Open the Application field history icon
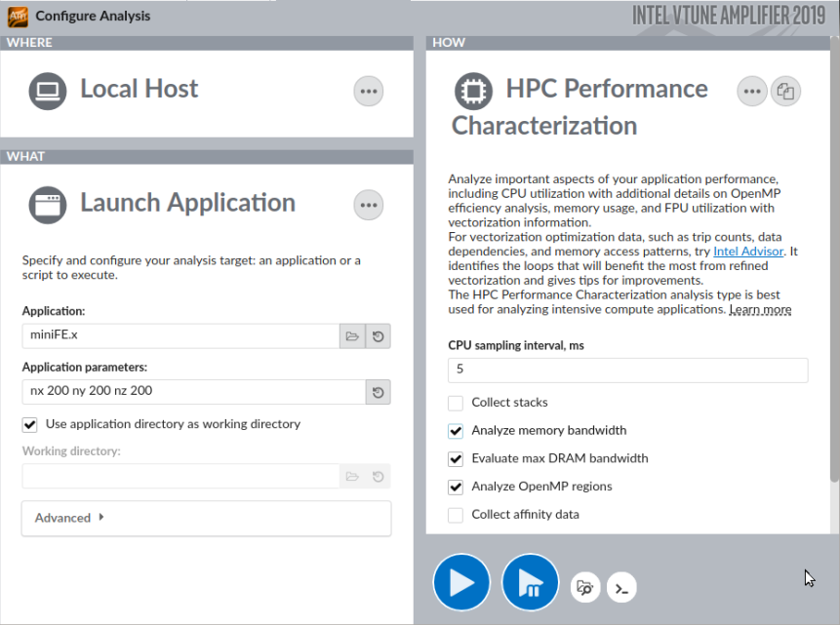 tap(378, 336)
